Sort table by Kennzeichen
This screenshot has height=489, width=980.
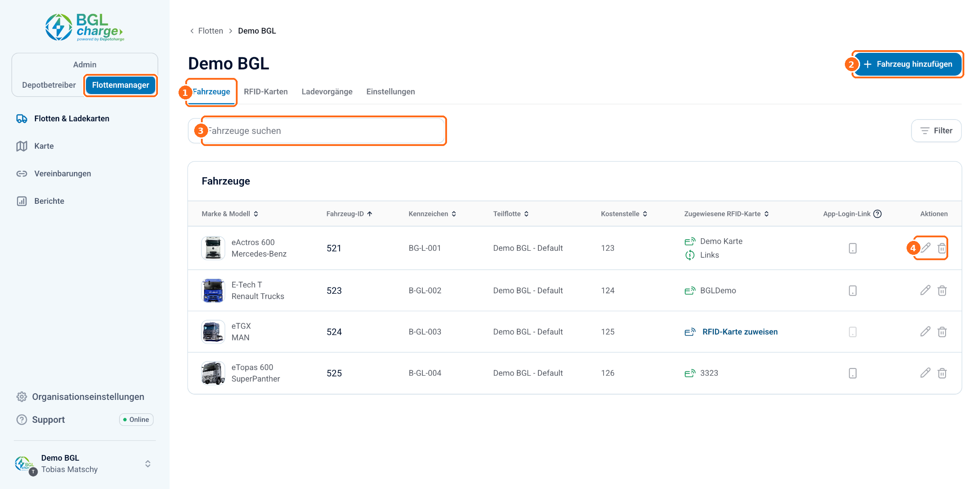coord(432,214)
